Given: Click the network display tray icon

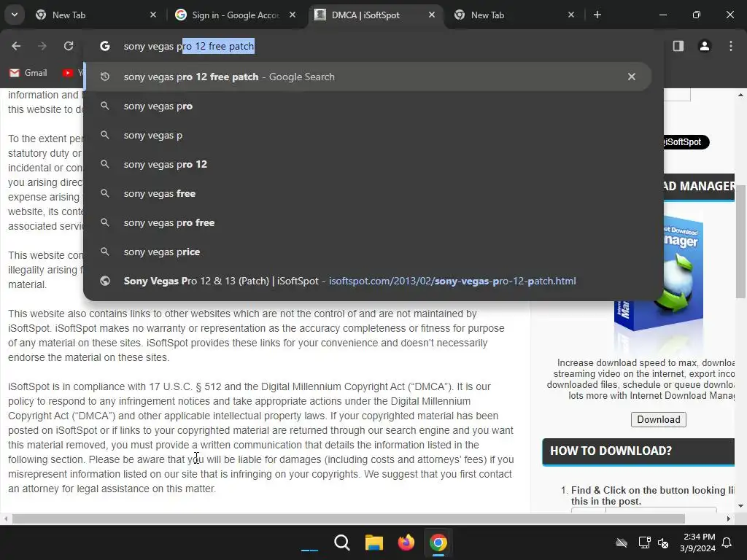Looking at the screenshot, I should click(645, 542).
